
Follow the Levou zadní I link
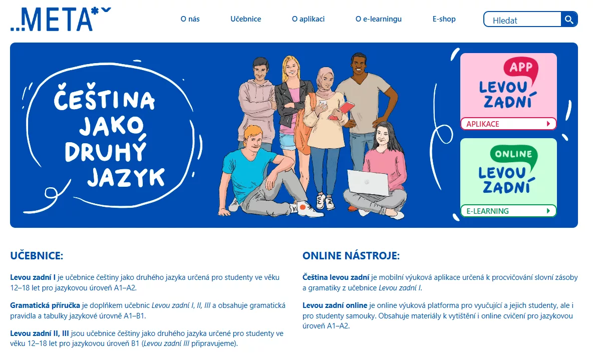point(33,277)
